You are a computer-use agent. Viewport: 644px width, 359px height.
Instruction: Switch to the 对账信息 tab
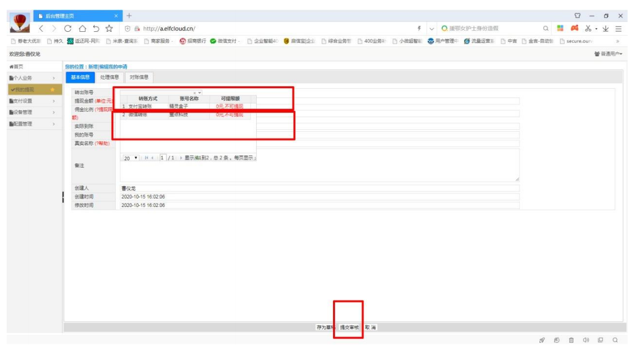[139, 77]
